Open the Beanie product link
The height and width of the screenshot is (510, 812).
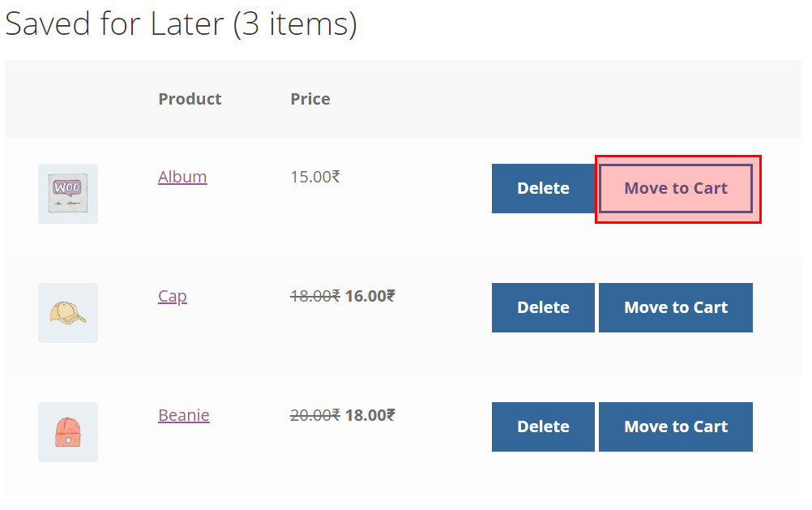(x=184, y=415)
